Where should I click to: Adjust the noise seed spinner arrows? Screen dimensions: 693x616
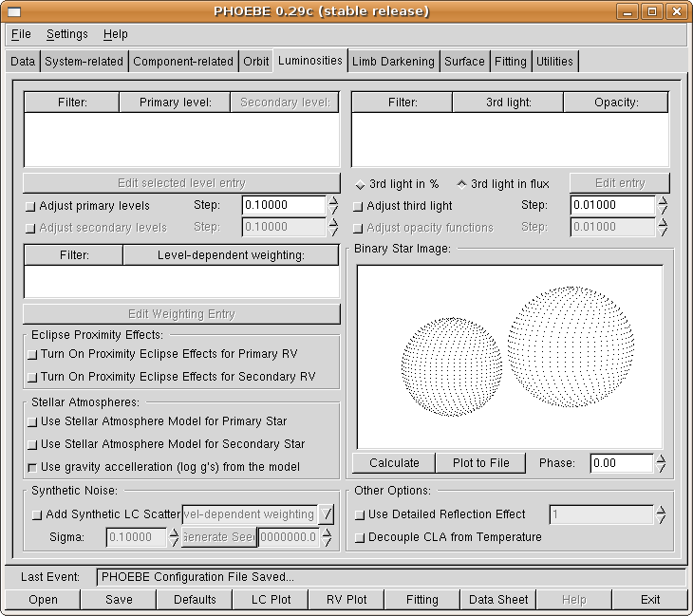click(x=327, y=537)
